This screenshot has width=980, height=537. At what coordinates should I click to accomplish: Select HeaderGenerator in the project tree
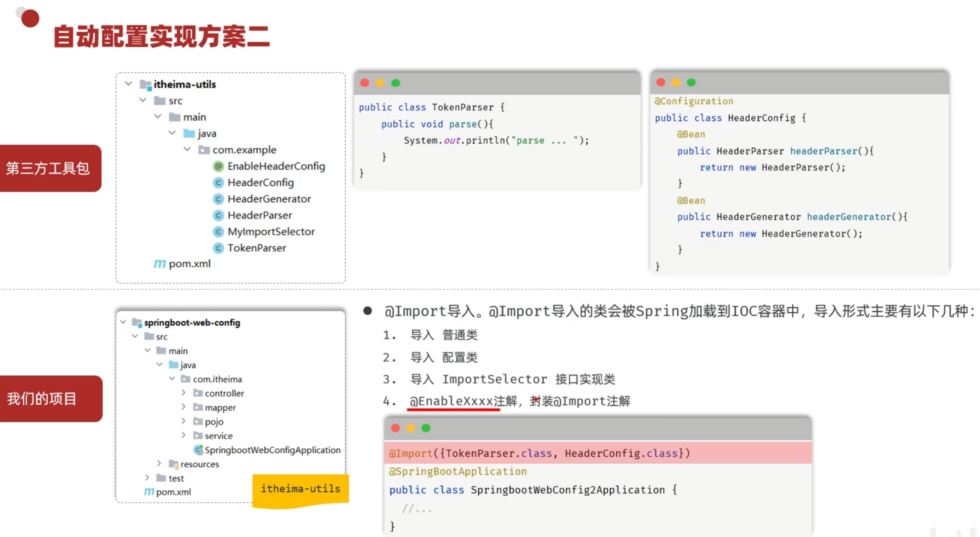tap(269, 199)
